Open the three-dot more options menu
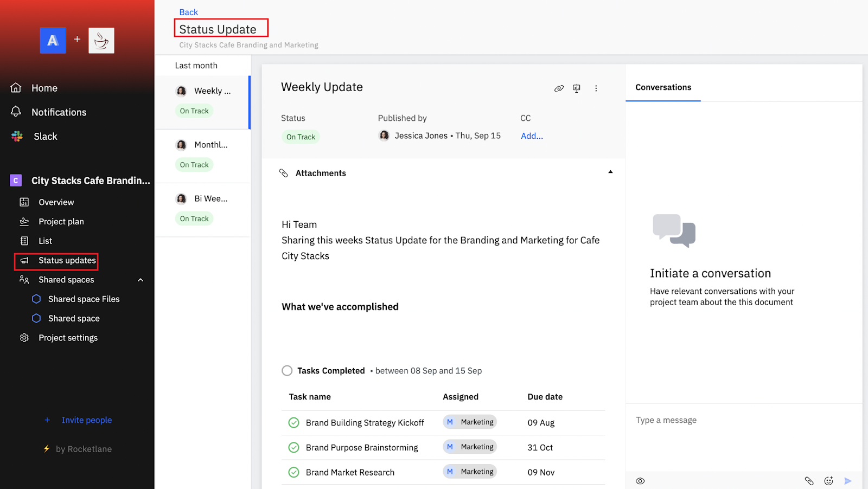This screenshot has height=489, width=868. tap(596, 88)
